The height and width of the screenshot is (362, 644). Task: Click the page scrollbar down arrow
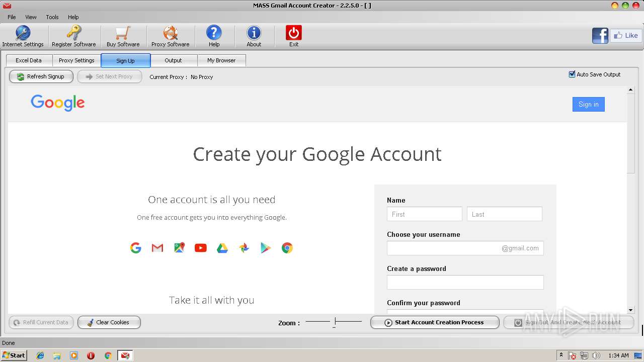tap(631, 310)
